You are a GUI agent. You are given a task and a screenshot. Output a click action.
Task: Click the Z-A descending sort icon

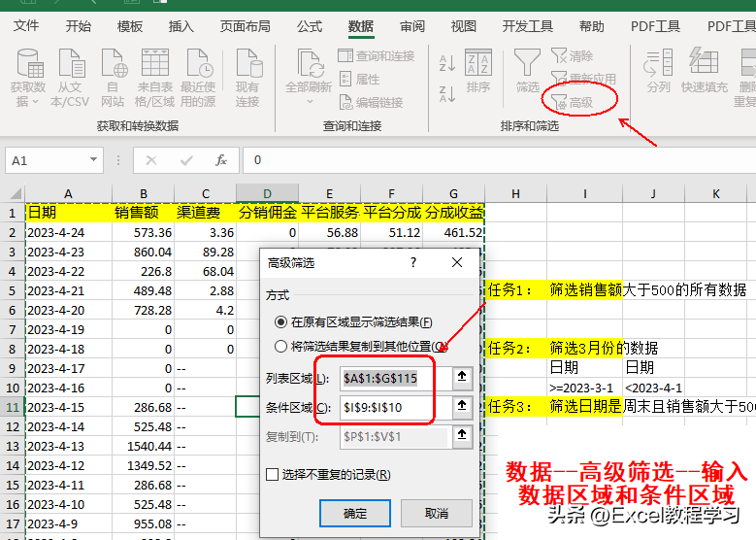(x=447, y=93)
